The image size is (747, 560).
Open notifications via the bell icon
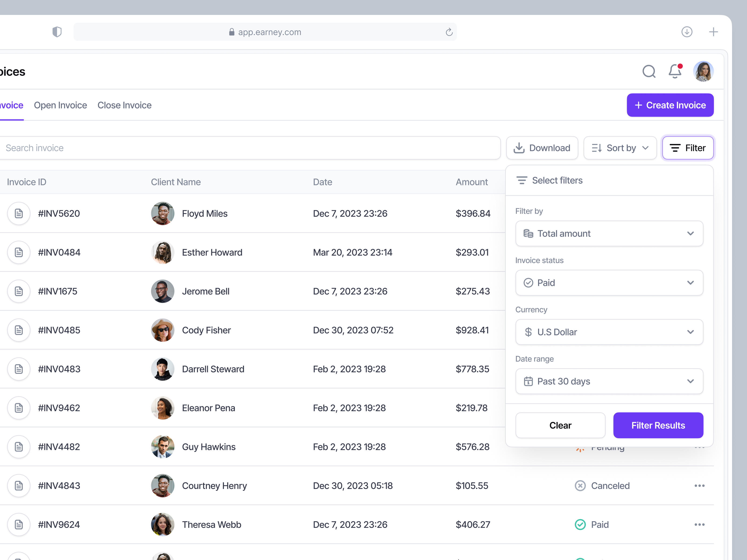tap(674, 72)
